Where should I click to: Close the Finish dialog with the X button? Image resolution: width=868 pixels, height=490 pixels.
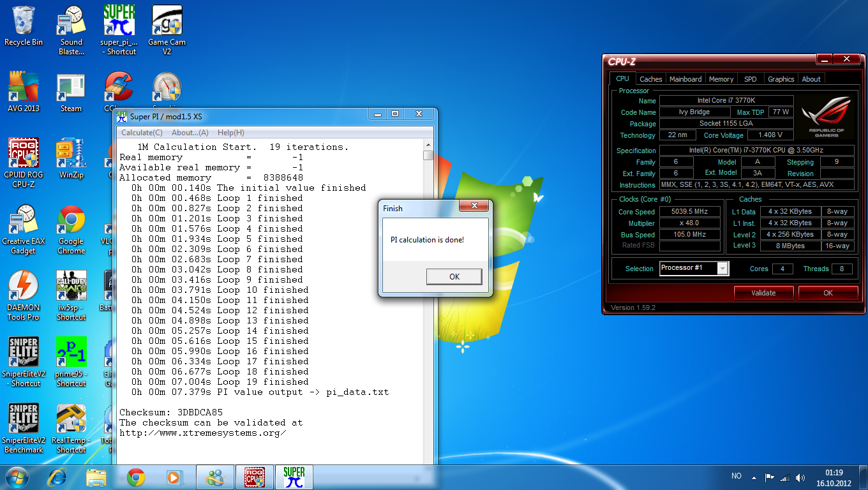(474, 206)
